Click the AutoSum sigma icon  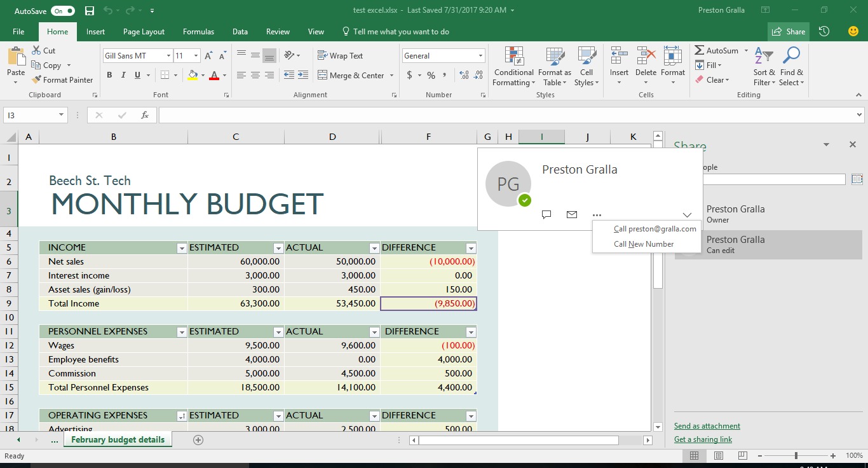[699, 50]
